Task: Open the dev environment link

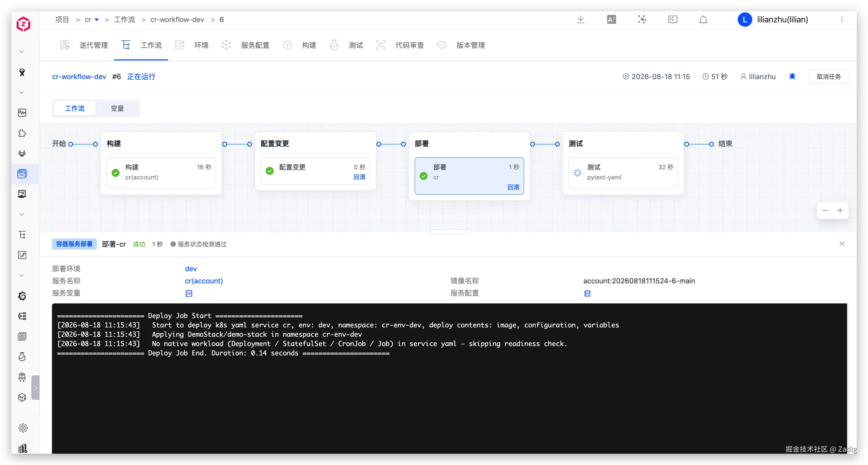Action: tap(191, 269)
